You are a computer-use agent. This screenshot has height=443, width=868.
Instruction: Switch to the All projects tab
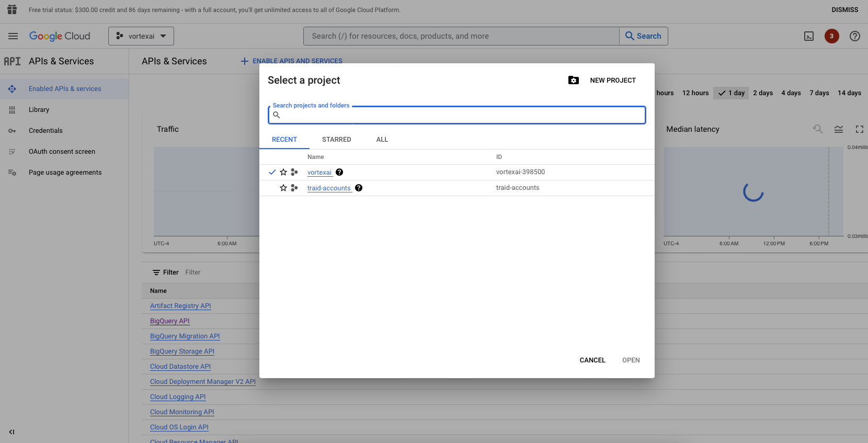382,140
